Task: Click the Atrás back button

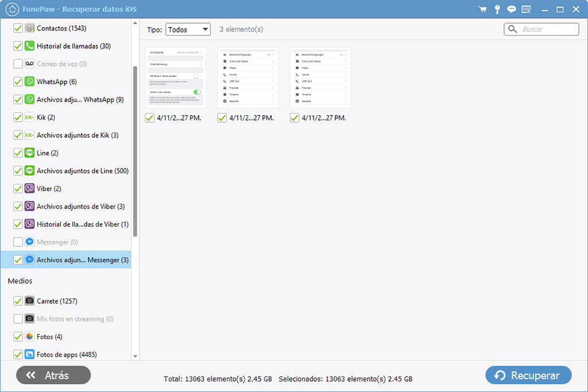Action: point(53,375)
